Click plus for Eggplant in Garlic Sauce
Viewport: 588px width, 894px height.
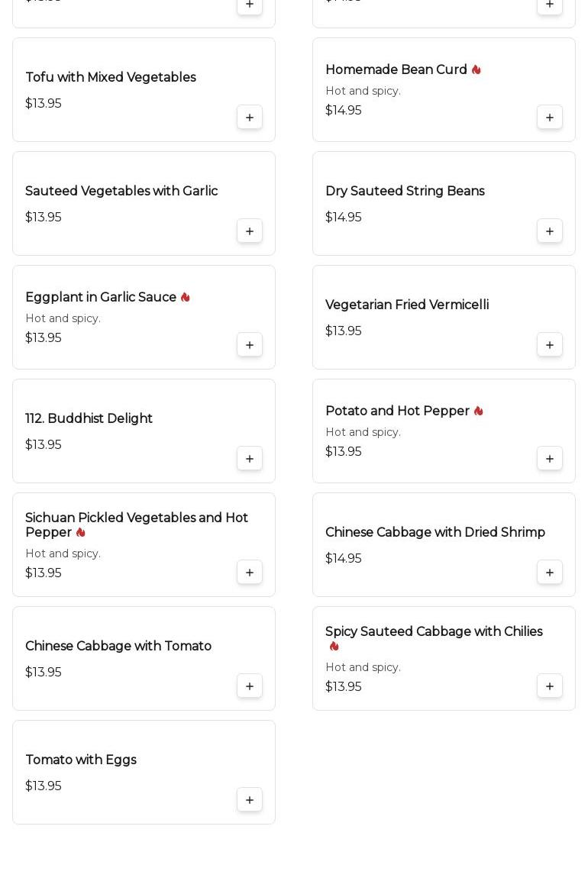click(x=250, y=345)
